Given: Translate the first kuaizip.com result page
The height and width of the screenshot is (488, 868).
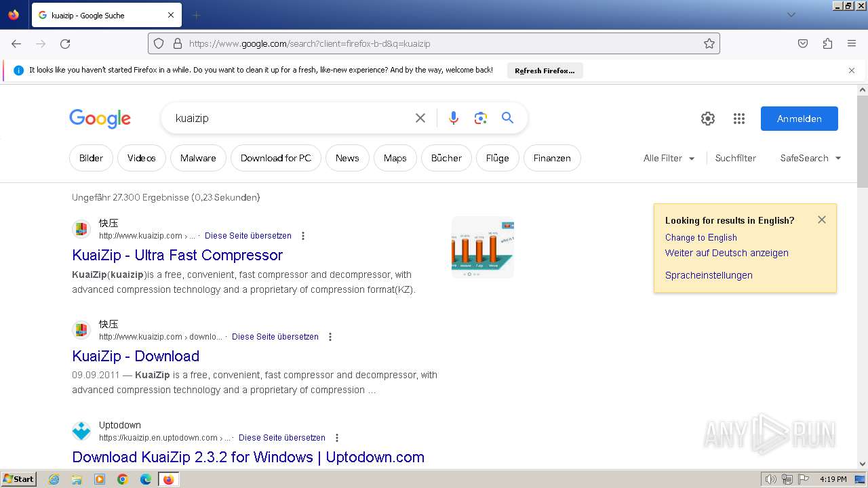Looking at the screenshot, I should 248,236.
